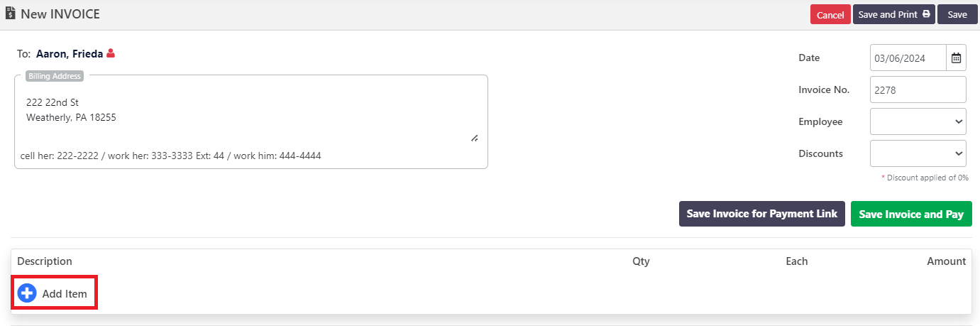Click Save Invoice and Pay
Screen dimensions: 980x326
(x=910, y=214)
